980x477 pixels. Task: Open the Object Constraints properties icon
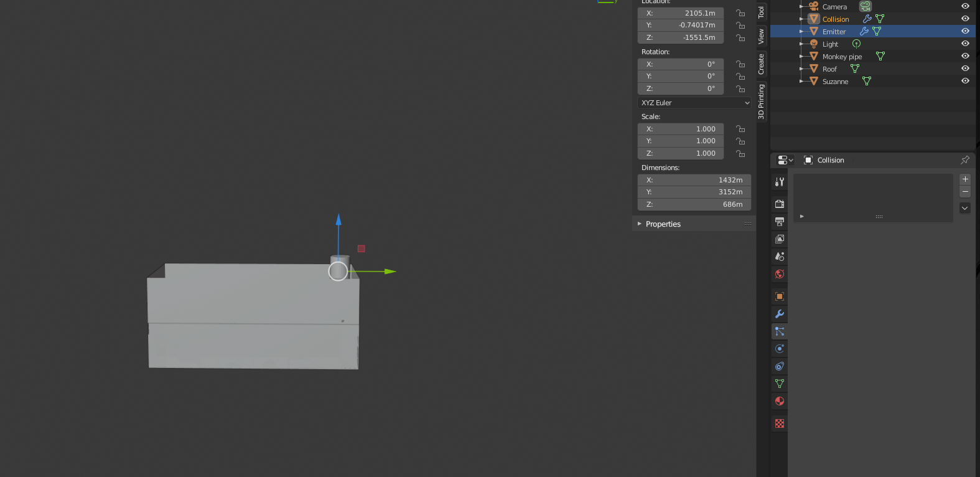pyautogui.click(x=780, y=366)
